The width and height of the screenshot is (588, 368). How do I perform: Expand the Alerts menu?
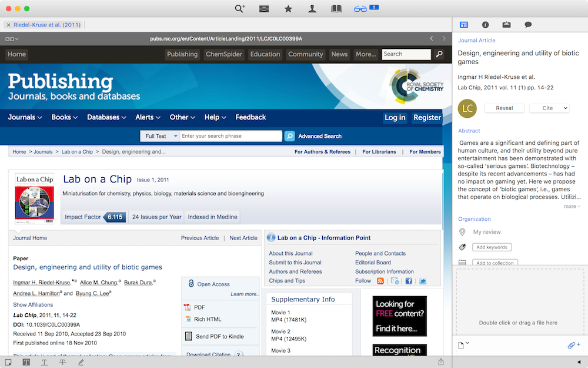[148, 117]
